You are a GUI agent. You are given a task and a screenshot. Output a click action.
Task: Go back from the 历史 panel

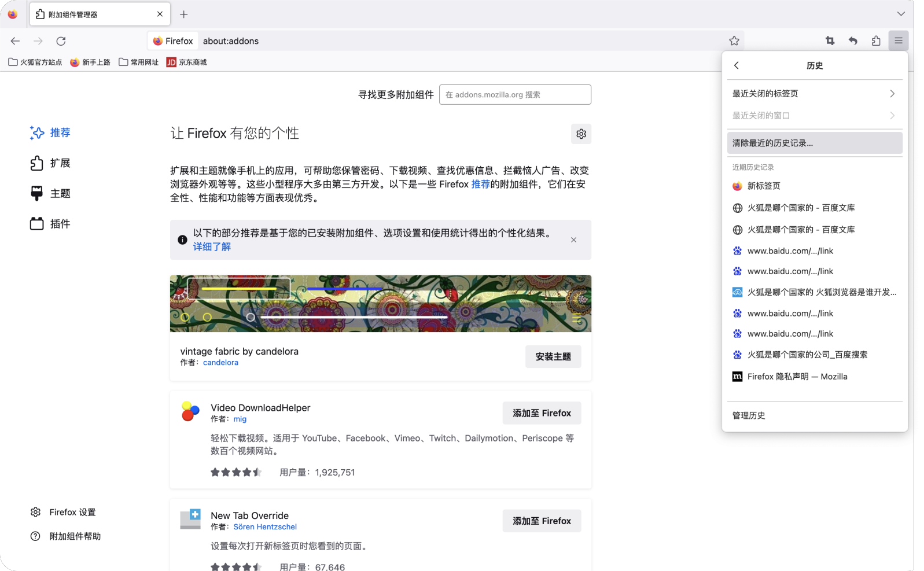click(737, 65)
